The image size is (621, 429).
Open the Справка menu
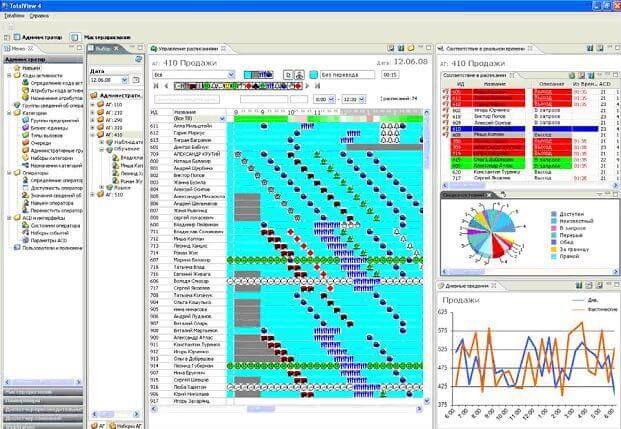tap(39, 16)
